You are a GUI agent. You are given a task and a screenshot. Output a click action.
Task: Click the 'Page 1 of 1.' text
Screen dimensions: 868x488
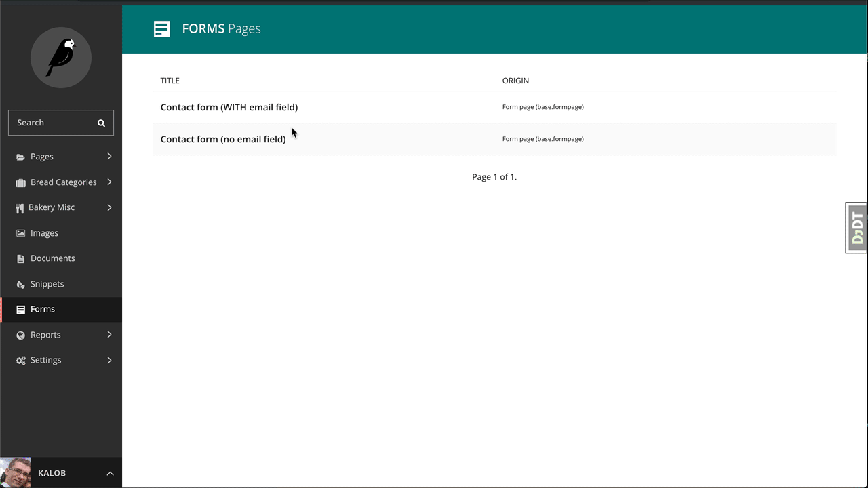click(494, 177)
